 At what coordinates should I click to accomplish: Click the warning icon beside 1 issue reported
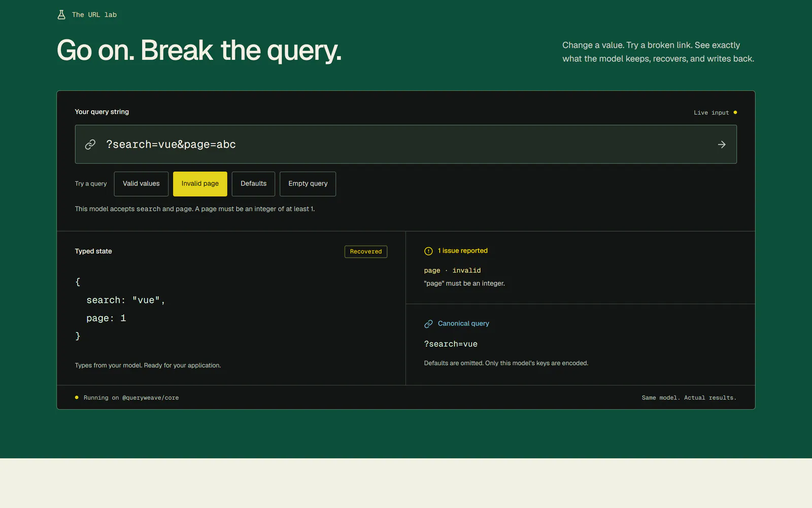click(428, 251)
